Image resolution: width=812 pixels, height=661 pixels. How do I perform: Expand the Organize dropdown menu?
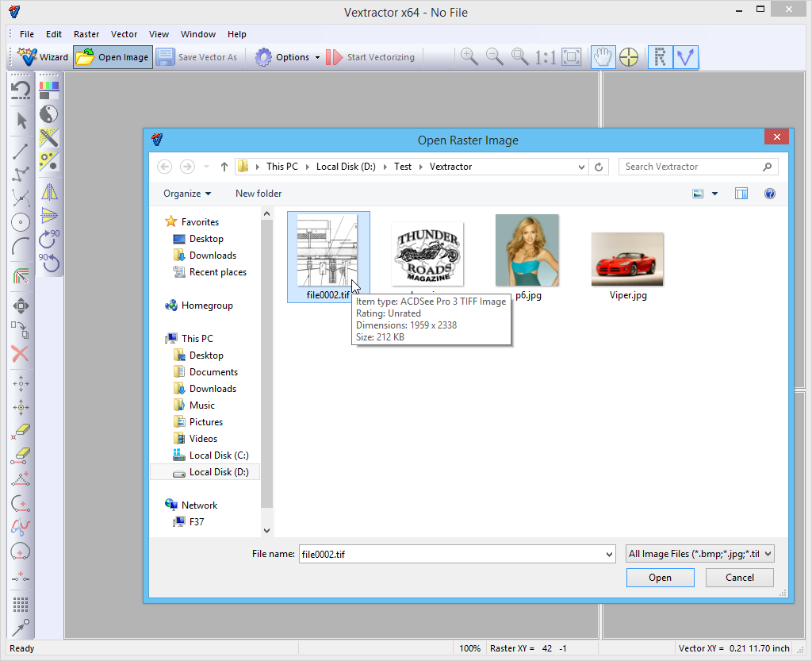pos(187,194)
